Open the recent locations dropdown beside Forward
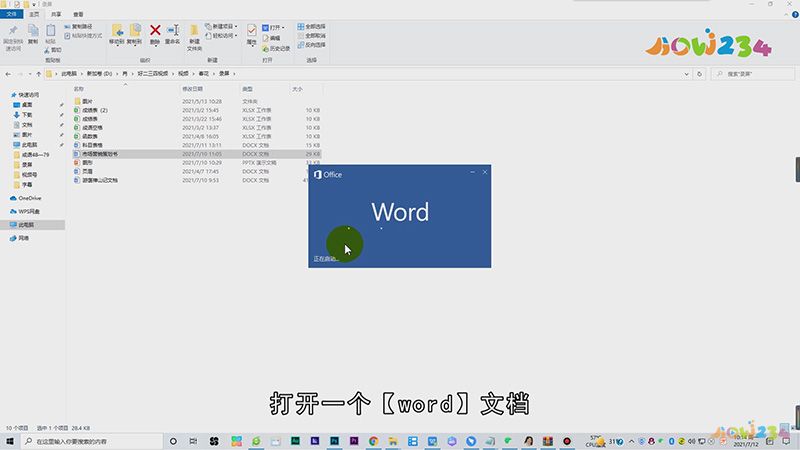This screenshot has height=450, width=800. (30, 74)
